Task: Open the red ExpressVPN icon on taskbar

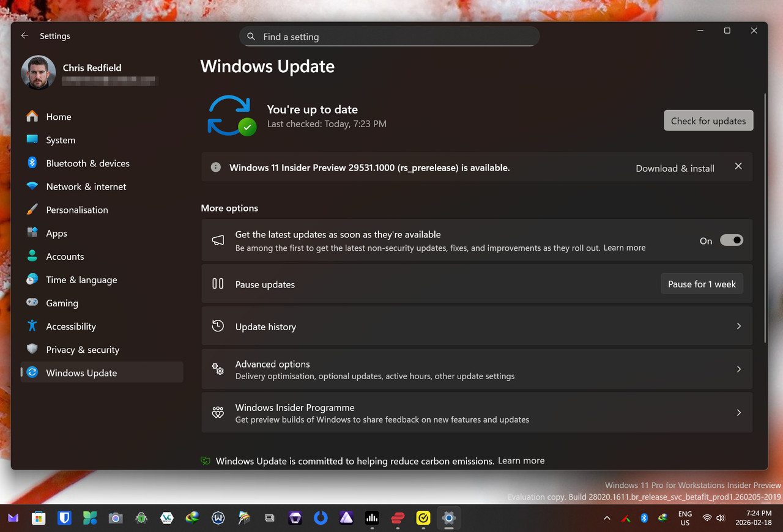Action: [x=398, y=518]
